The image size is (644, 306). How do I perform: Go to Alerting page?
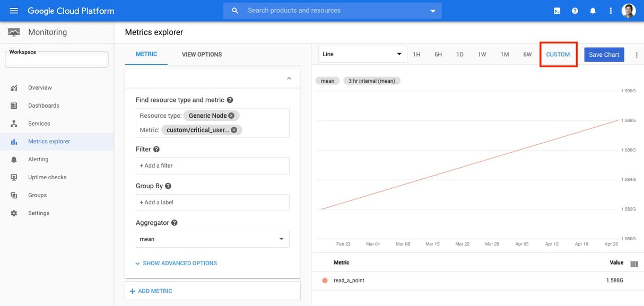(38, 160)
